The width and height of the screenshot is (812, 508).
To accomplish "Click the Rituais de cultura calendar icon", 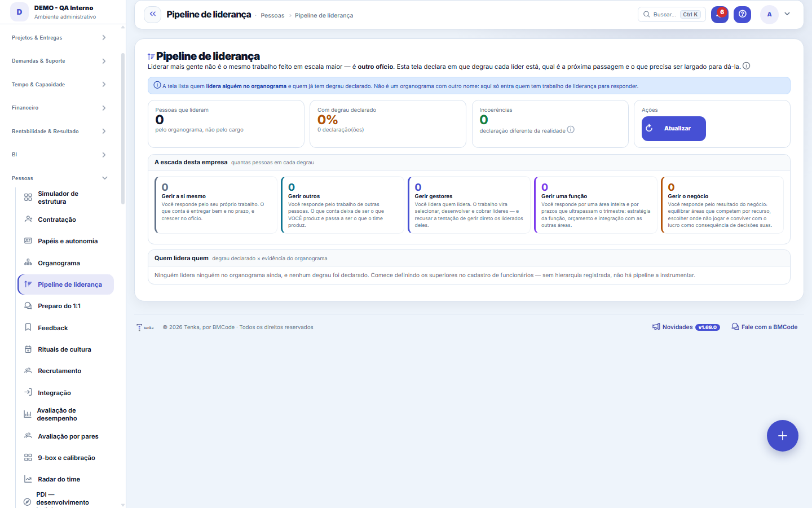I will [x=28, y=349].
